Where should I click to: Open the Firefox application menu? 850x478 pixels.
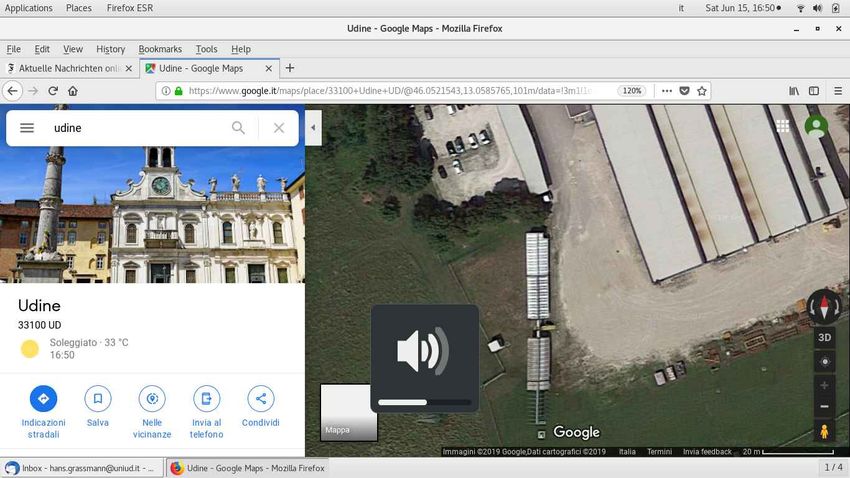[838, 91]
